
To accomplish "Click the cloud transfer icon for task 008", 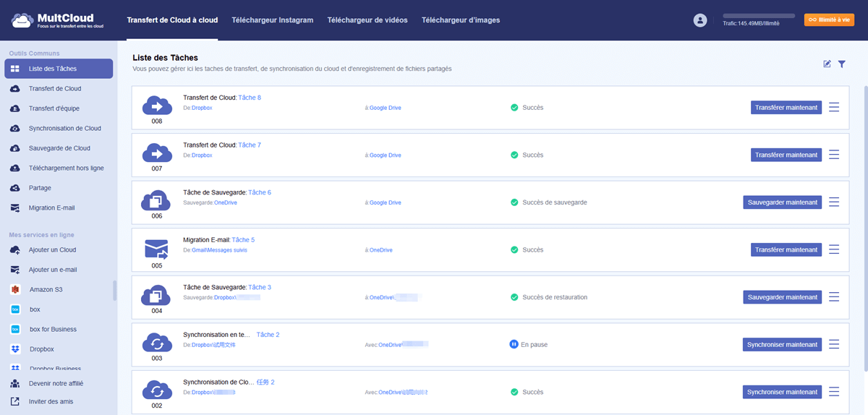I will [x=157, y=106].
